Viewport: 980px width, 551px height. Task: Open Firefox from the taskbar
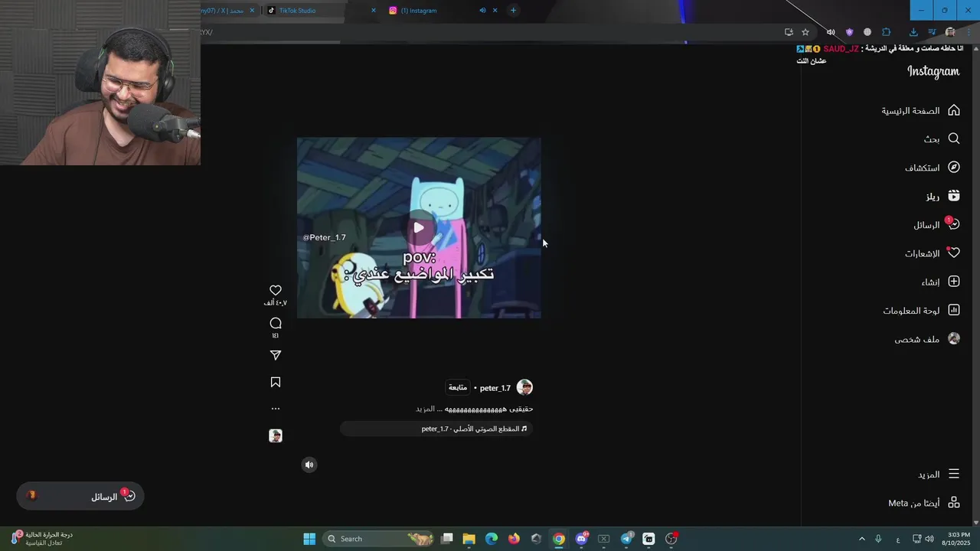pos(514,539)
